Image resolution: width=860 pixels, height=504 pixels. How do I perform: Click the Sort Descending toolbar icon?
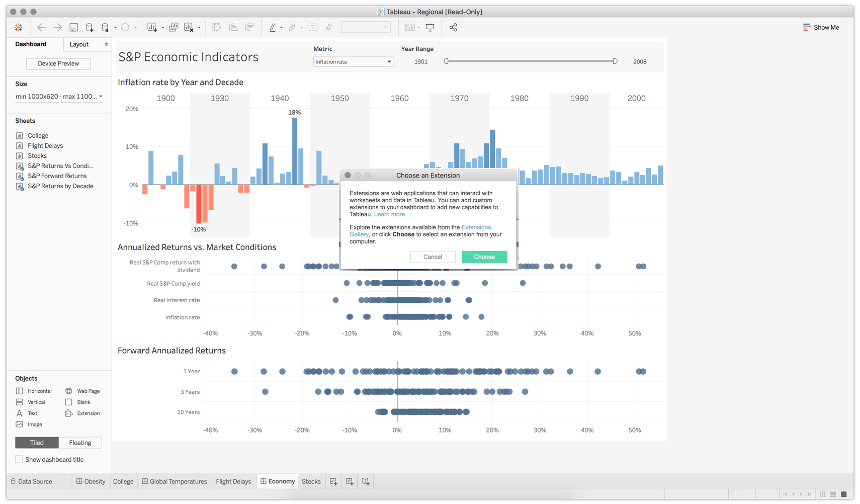(x=249, y=27)
